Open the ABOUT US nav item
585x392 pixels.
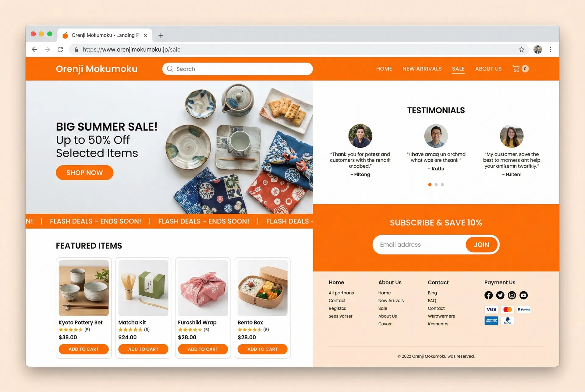(488, 69)
